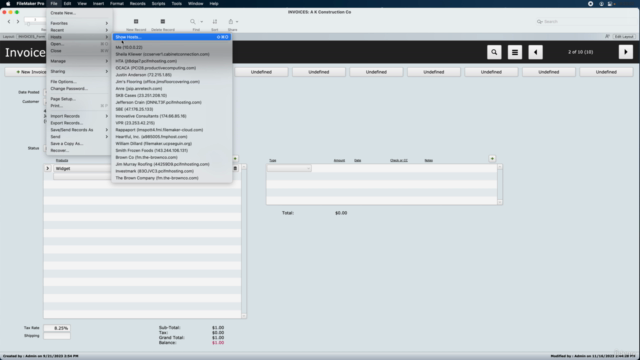The height and width of the screenshot is (360, 640).
Task: Go to next record with right arrow
Action: (626, 52)
